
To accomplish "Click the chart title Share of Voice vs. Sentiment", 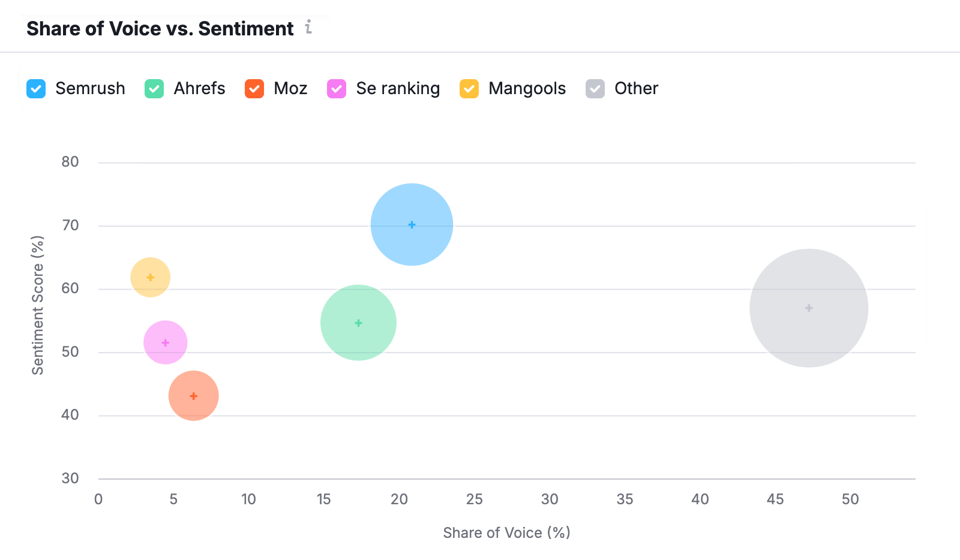I will pyautogui.click(x=160, y=28).
